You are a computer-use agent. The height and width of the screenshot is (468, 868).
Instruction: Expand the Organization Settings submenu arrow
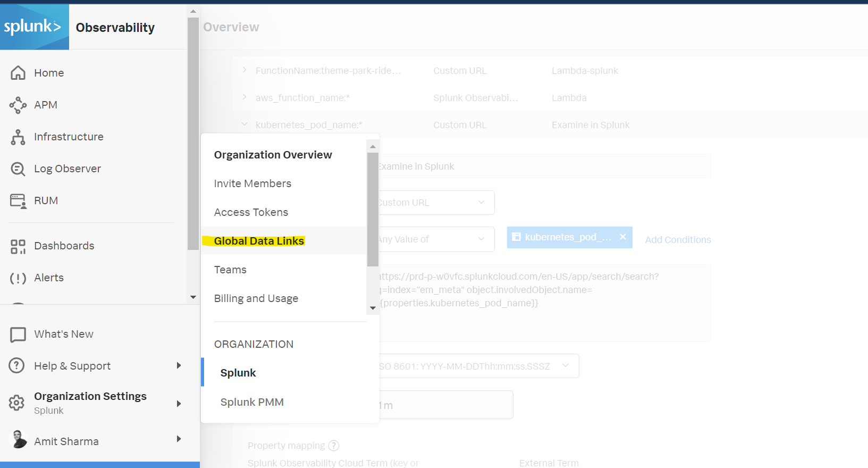click(179, 404)
